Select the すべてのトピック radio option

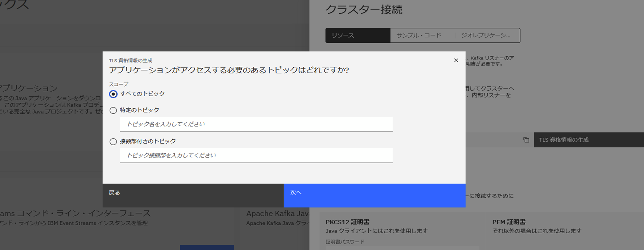113,94
